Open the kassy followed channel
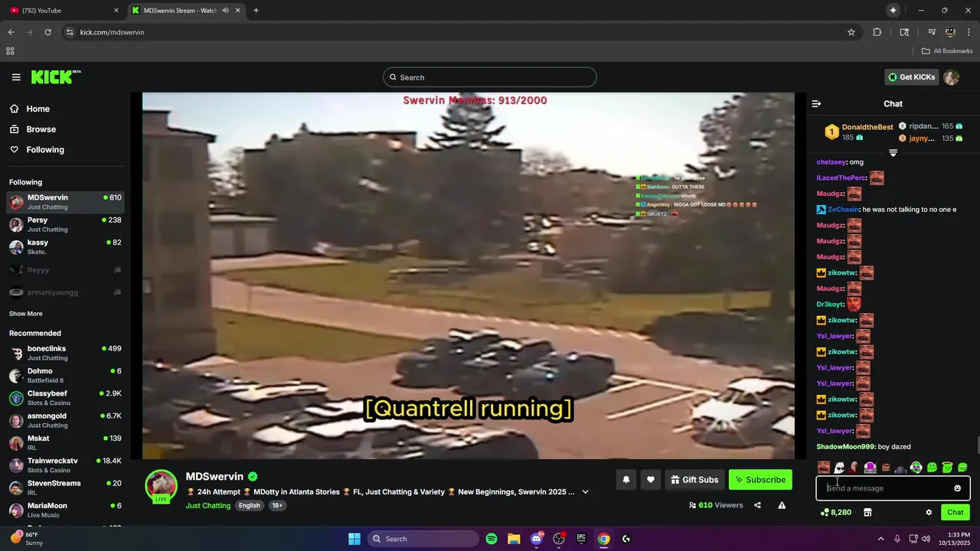 click(x=65, y=247)
